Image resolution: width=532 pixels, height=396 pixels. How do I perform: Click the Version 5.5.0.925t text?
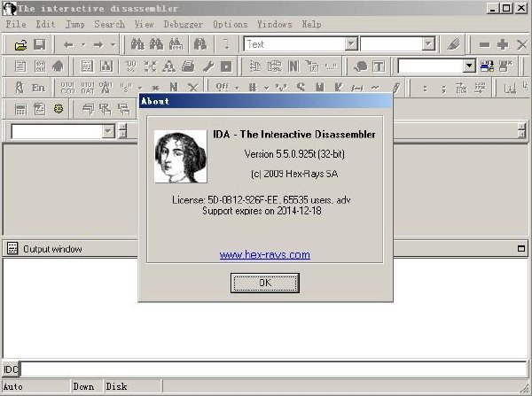[x=294, y=154]
